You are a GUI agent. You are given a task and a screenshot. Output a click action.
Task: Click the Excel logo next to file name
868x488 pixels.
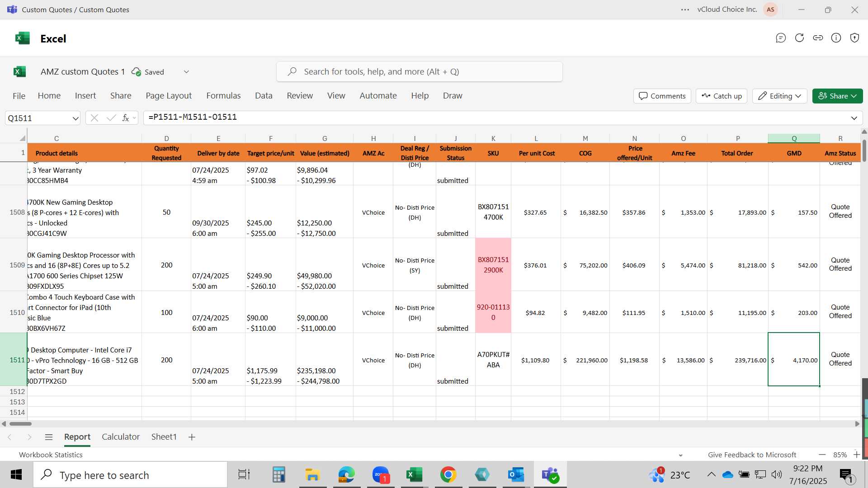pyautogui.click(x=19, y=71)
